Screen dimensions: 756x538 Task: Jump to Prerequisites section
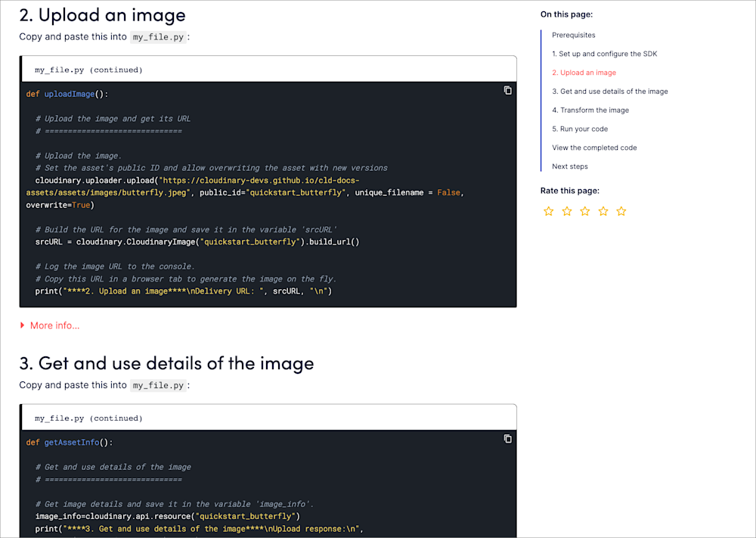574,36
